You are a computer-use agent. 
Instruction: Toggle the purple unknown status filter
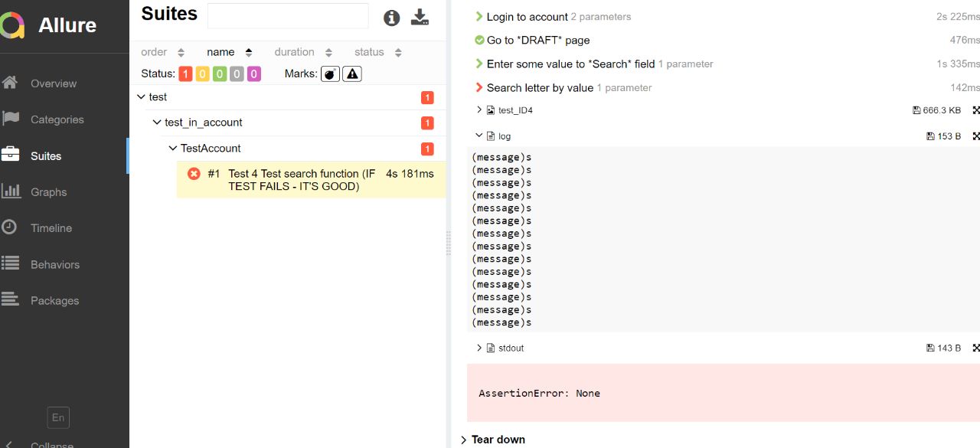click(253, 74)
